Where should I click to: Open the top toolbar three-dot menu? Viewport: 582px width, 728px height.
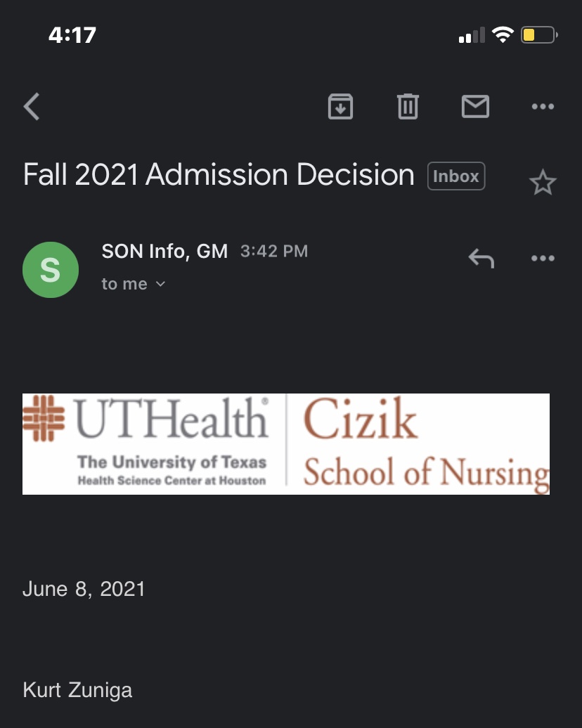[543, 106]
